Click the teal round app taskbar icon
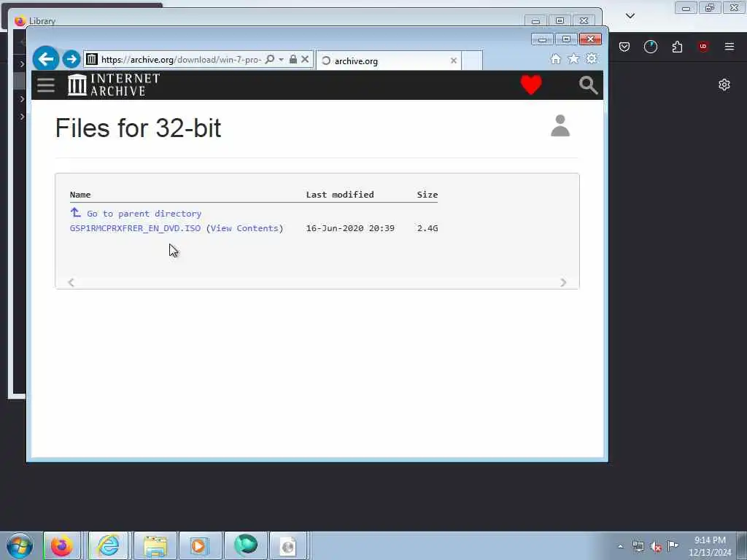 pos(245,545)
